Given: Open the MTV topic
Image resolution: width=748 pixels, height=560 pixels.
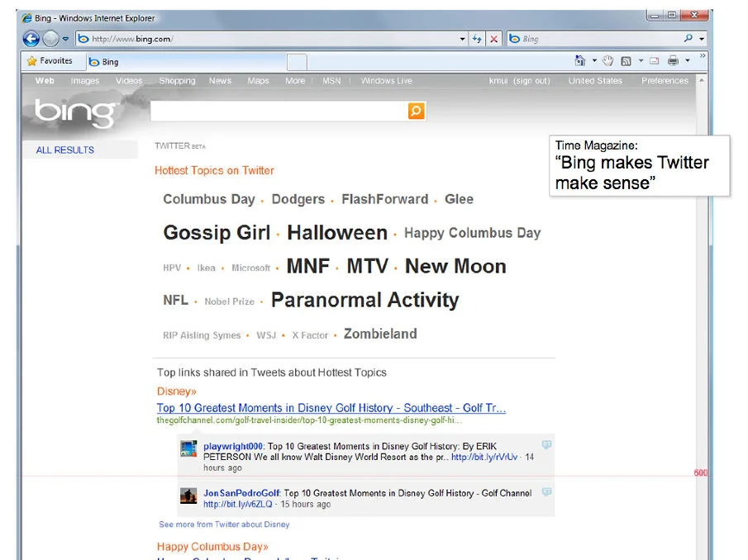Looking at the screenshot, I should point(367,266).
